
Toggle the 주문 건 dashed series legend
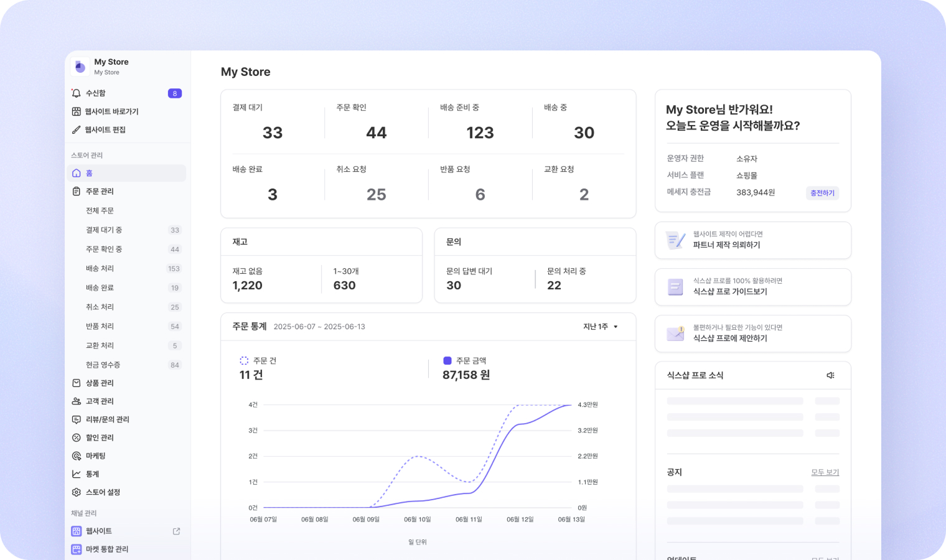(244, 361)
